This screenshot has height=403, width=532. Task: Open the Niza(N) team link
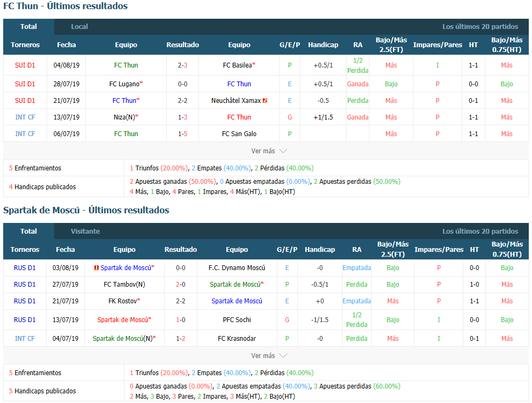pos(124,117)
